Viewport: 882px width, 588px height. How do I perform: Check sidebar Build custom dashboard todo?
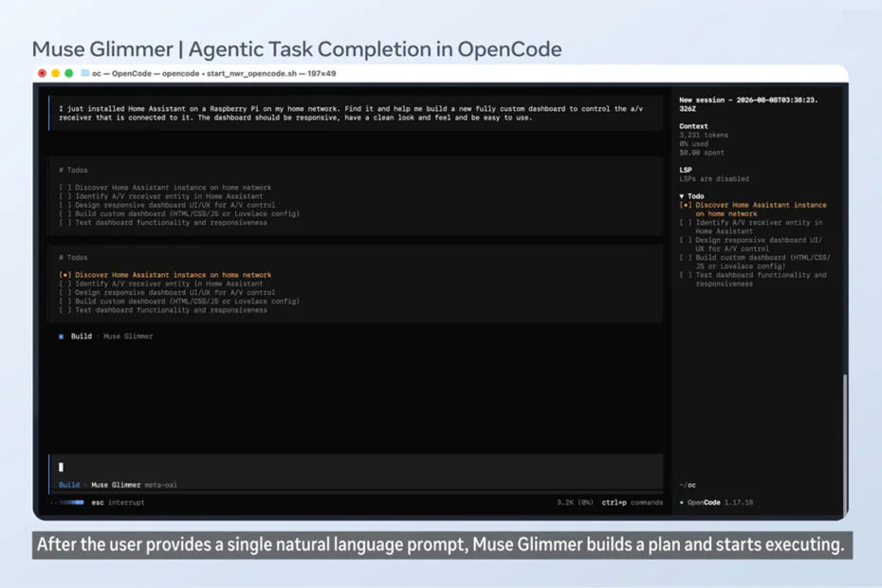point(685,258)
